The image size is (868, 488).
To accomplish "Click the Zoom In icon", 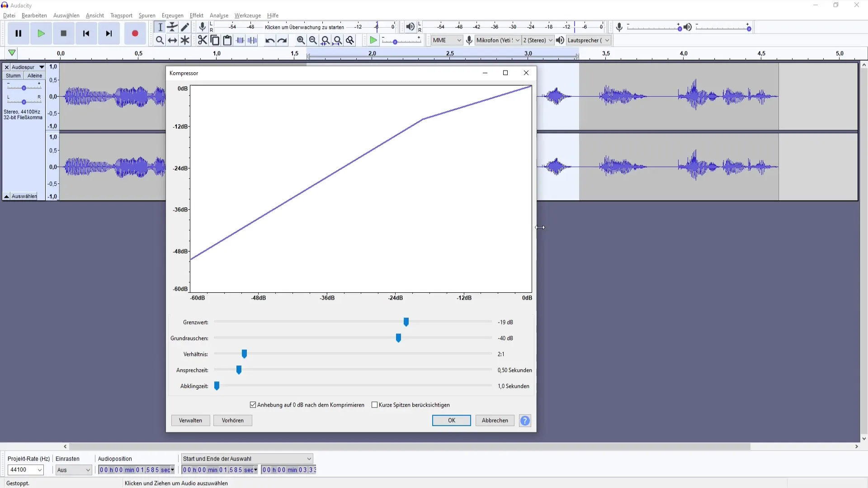I will click(301, 40).
